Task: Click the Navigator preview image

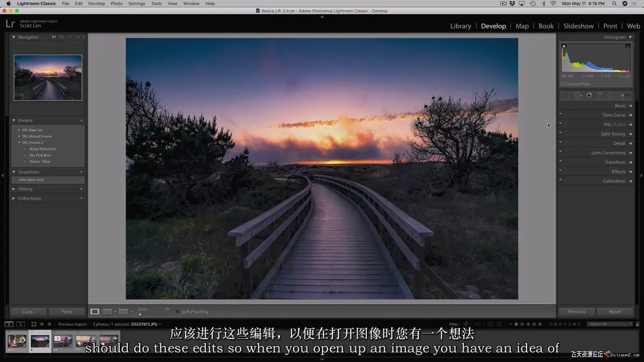Action: tap(48, 78)
